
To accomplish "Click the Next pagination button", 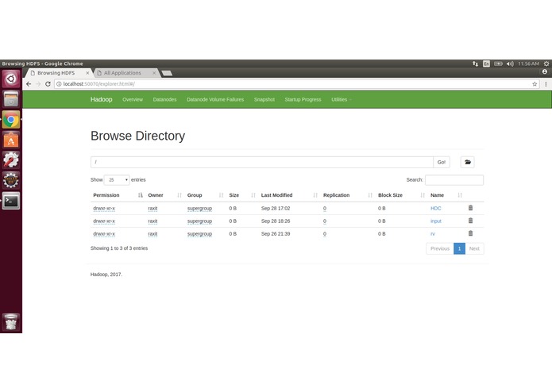I will [x=474, y=248].
